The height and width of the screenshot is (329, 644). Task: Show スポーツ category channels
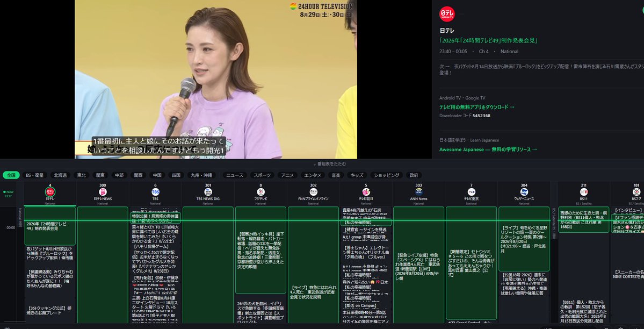tap(262, 175)
